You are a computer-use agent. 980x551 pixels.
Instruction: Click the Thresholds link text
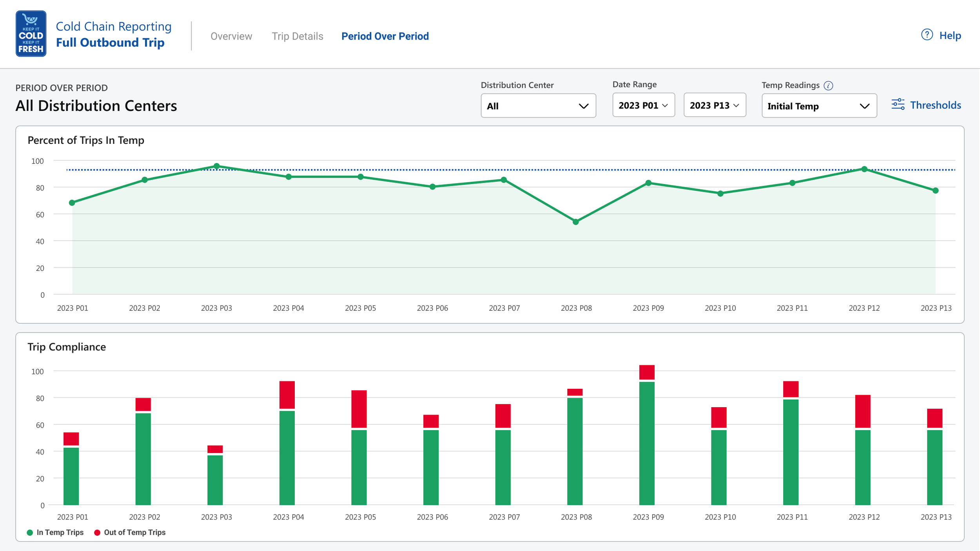pyautogui.click(x=935, y=105)
